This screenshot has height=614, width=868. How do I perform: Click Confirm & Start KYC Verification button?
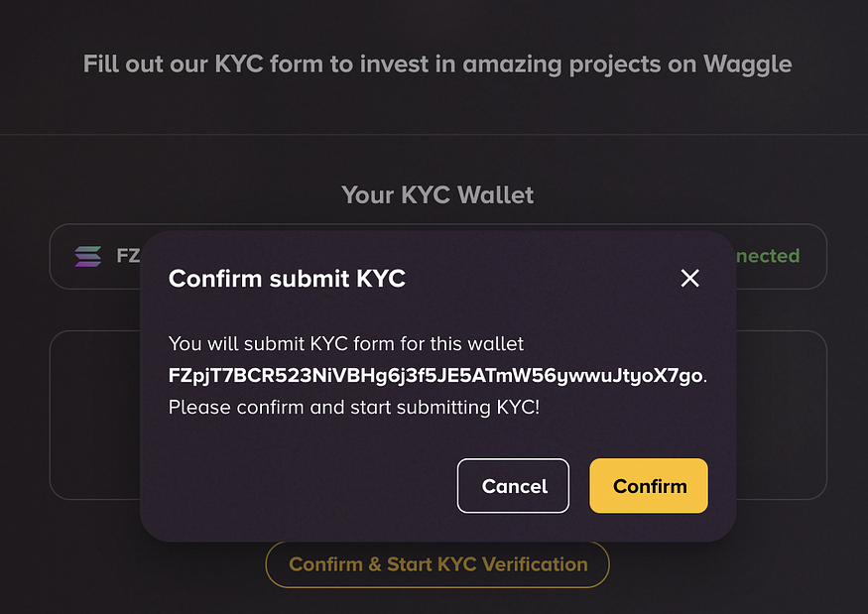437,564
